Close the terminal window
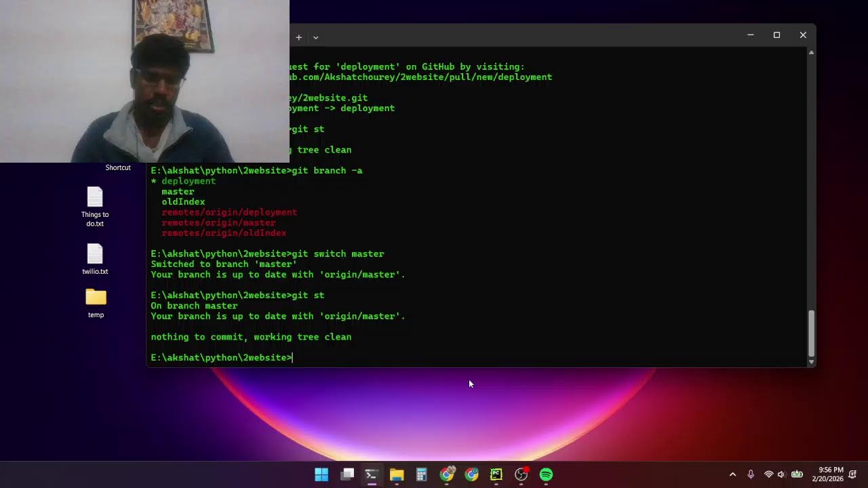 [803, 35]
